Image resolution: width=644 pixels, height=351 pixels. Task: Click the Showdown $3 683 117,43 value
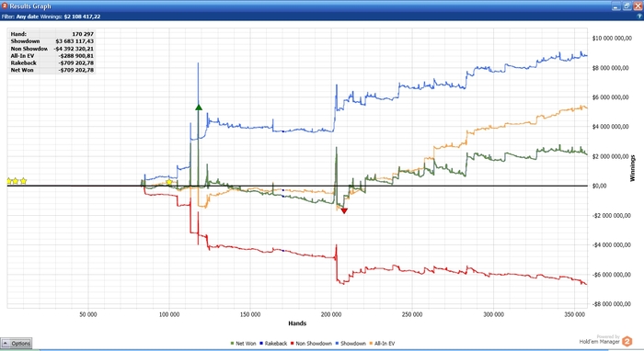pos(75,41)
